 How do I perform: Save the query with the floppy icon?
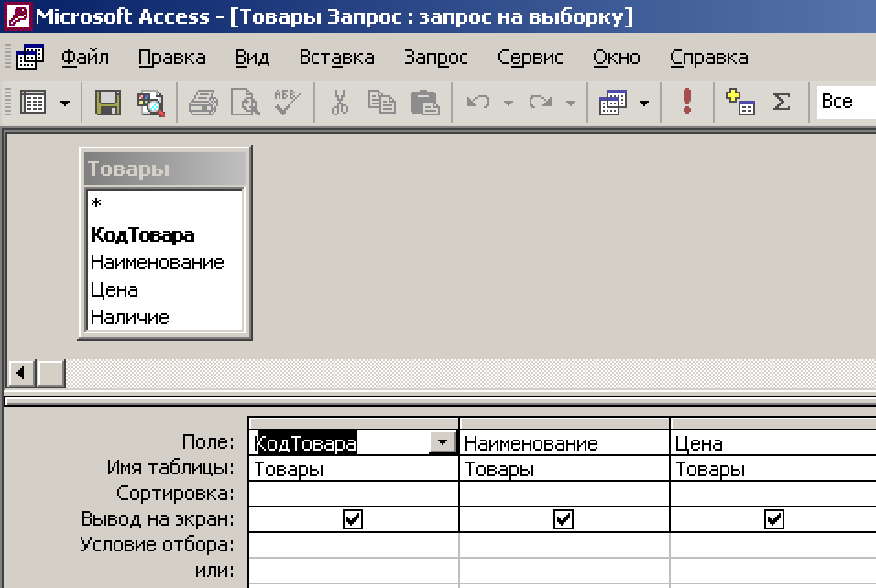[x=108, y=103]
